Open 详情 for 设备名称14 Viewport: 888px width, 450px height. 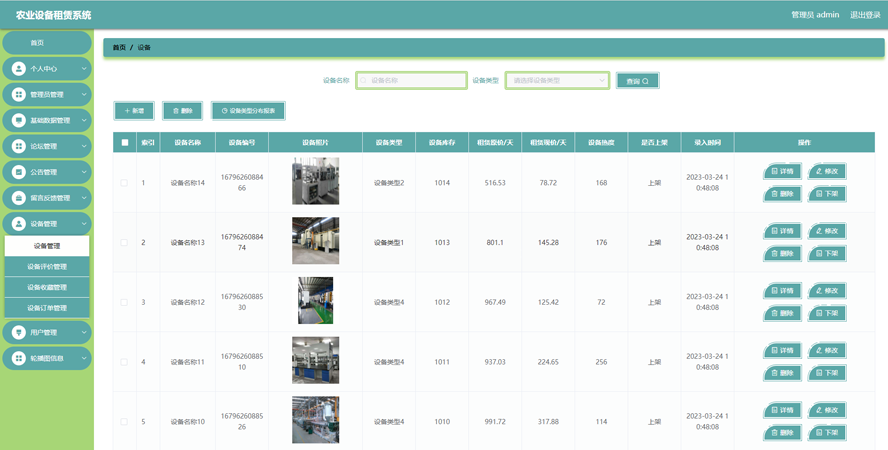782,171
